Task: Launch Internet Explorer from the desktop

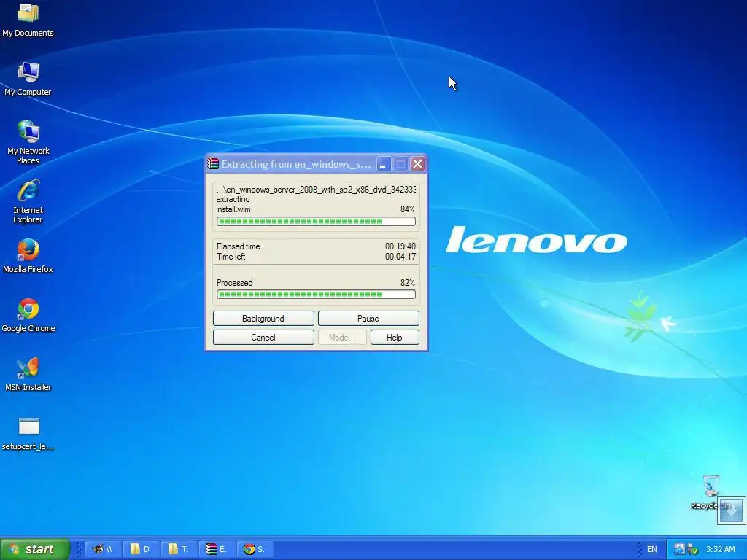Action: (28, 201)
